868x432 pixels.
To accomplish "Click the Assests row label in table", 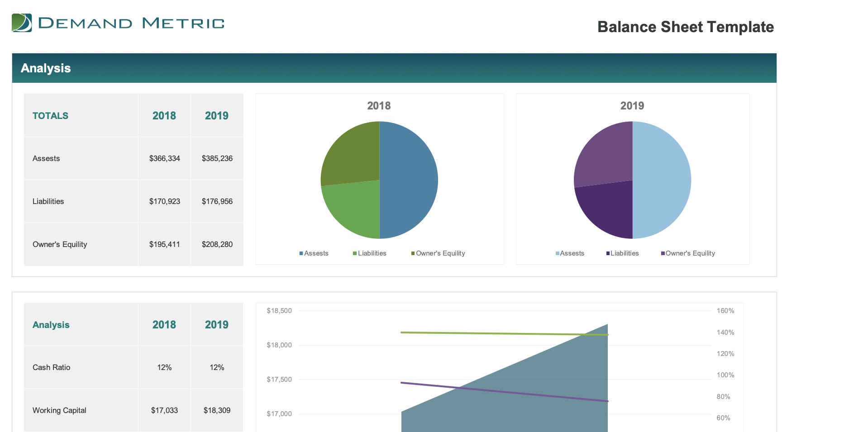I will click(46, 158).
